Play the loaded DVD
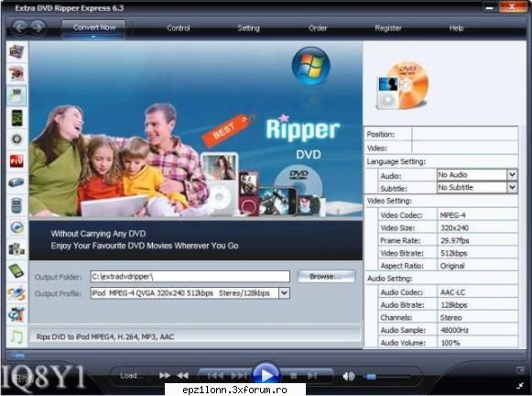 (266, 375)
